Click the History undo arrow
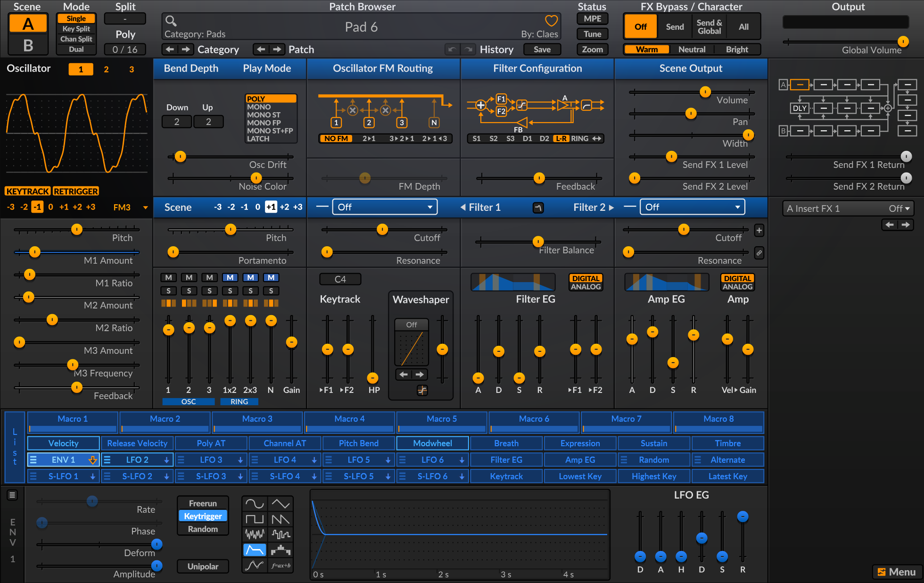The width and height of the screenshot is (924, 583). point(452,49)
